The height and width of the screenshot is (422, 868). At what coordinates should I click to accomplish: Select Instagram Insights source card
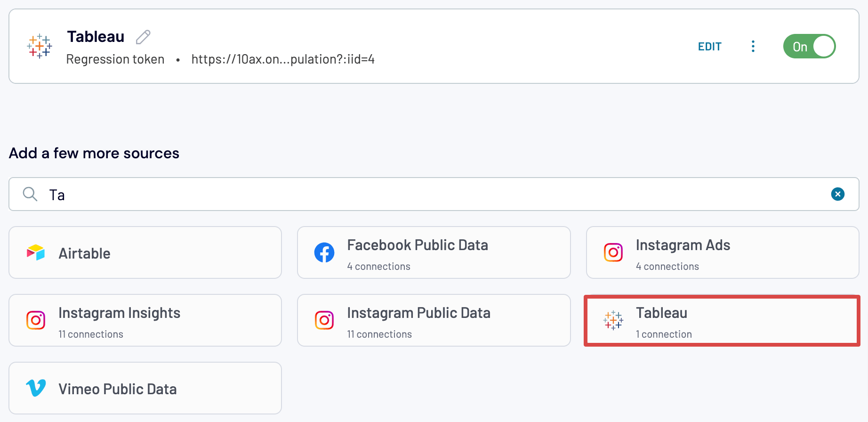[x=145, y=321]
